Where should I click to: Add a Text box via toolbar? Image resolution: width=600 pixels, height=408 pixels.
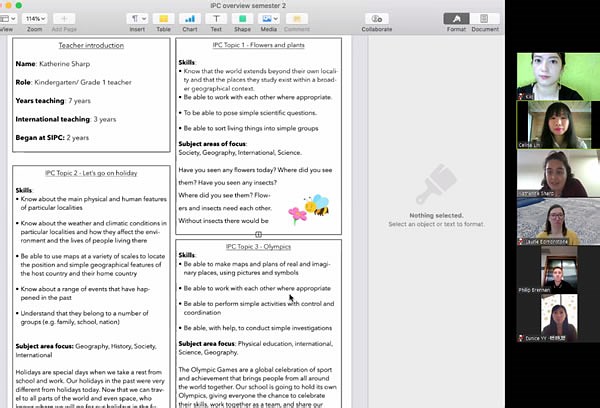coord(216,18)
